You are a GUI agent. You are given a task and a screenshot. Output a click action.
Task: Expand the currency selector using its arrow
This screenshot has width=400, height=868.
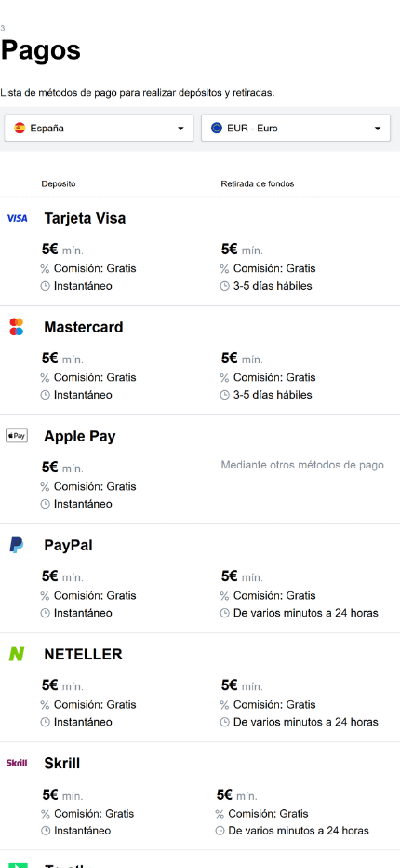[x=378, y=129]
